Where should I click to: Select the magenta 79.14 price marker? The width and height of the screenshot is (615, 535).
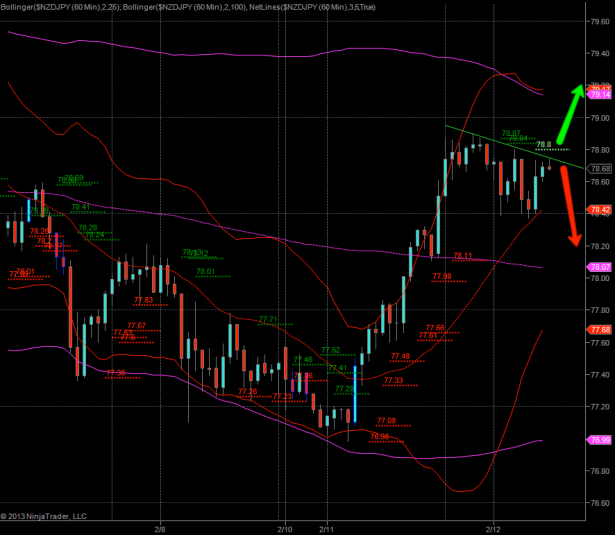[601, 95]
